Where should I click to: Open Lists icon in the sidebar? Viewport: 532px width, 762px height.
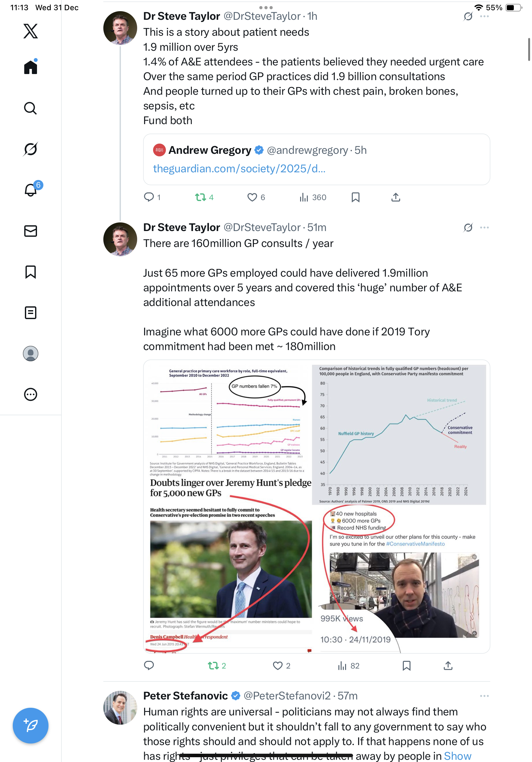click(31, 313)
